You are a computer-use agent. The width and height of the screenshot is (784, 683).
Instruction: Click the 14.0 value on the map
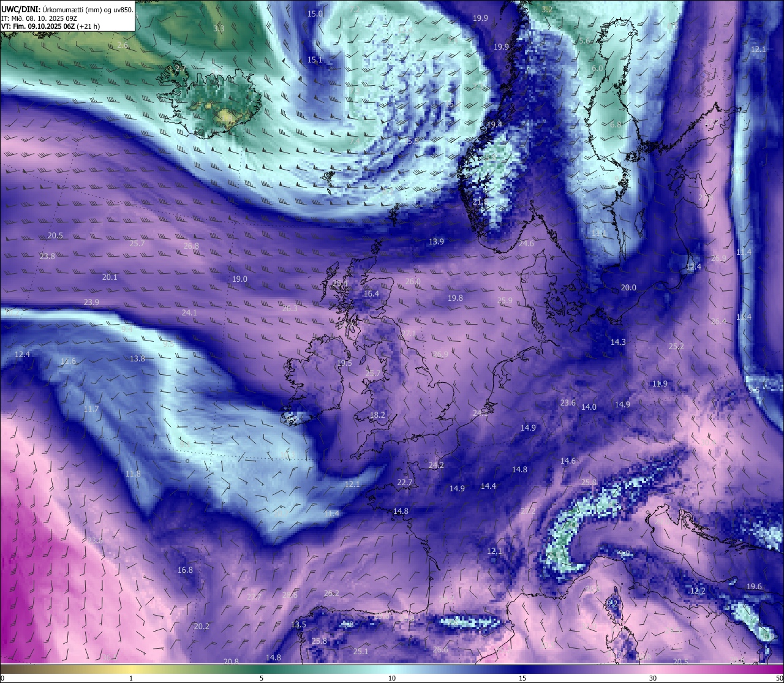[x=589, y=407]
